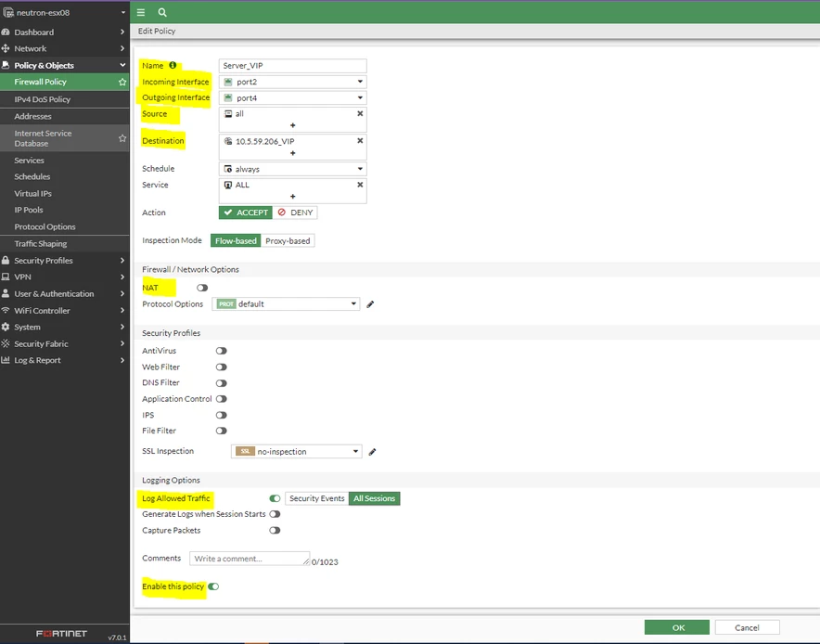Remove the 10.5.59.206_VIP destination entry
820x644 pixels.
(360, 141)
